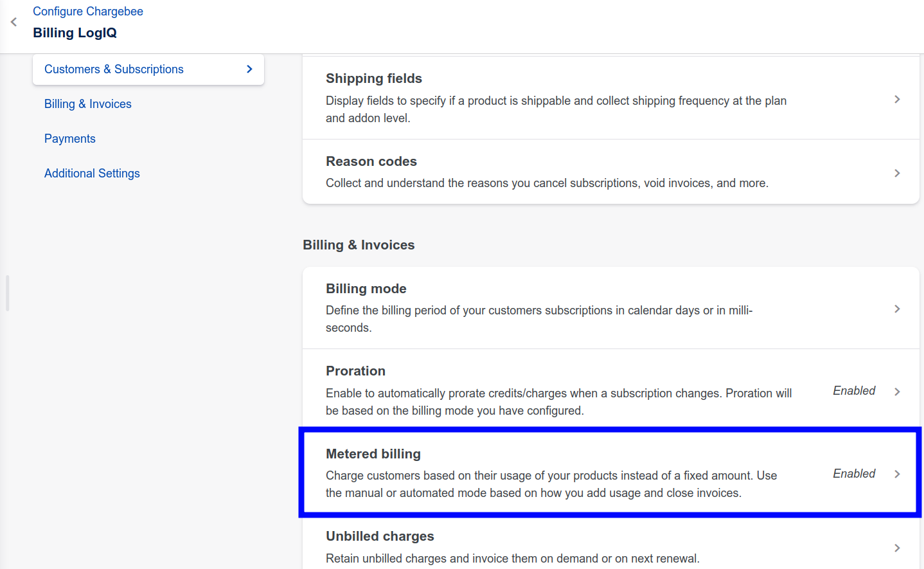Image resolution: width=924 pixels, height=569 pixels.
Task: Click the Metered billing chevron arrow
Action: [897, 474]
